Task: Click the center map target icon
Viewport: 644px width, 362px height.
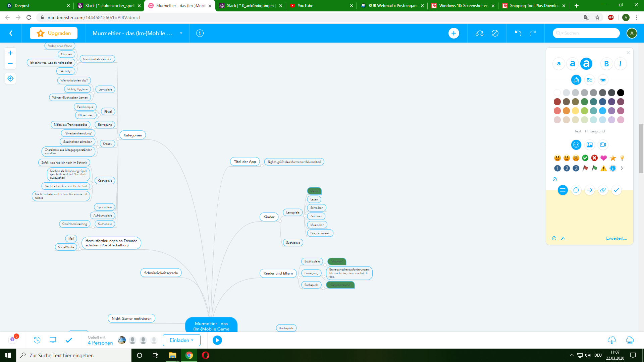Action: 10,78
